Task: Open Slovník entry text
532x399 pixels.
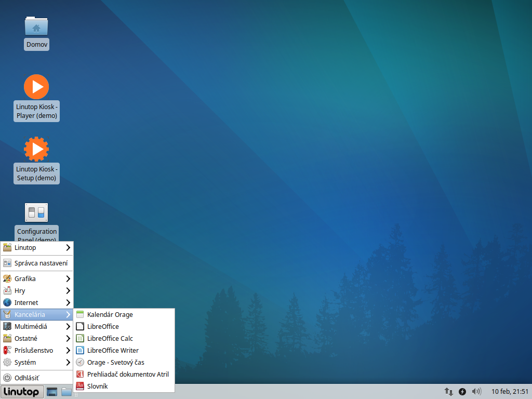Action: [97, 386]
